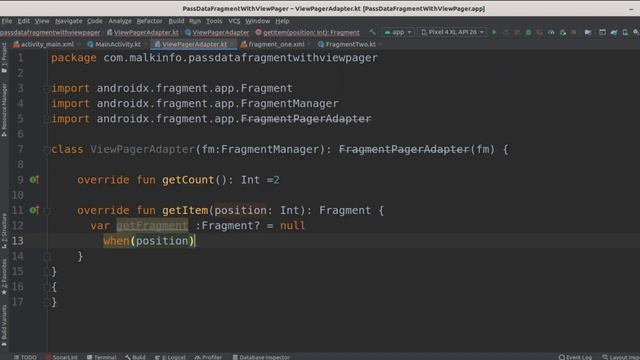Open the Profile app toolbar icon

coord(551,32)
